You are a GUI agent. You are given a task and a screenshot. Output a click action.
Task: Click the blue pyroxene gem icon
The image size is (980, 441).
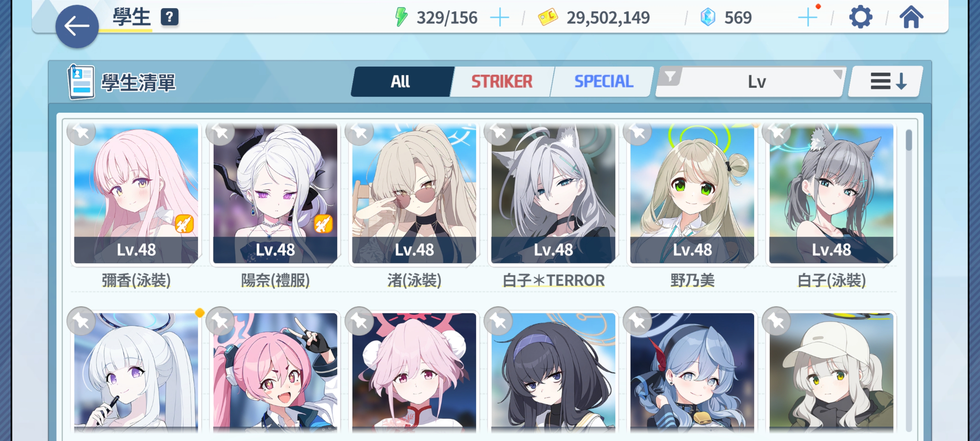pyautogui.click(x=708, y=17)
